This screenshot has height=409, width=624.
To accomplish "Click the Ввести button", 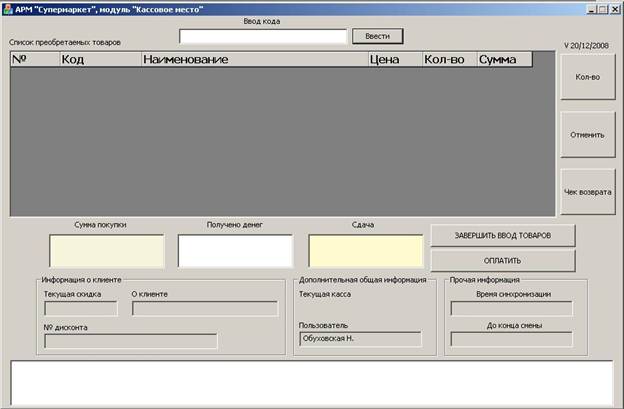I will pyautogui.click(x=377, y=36).
